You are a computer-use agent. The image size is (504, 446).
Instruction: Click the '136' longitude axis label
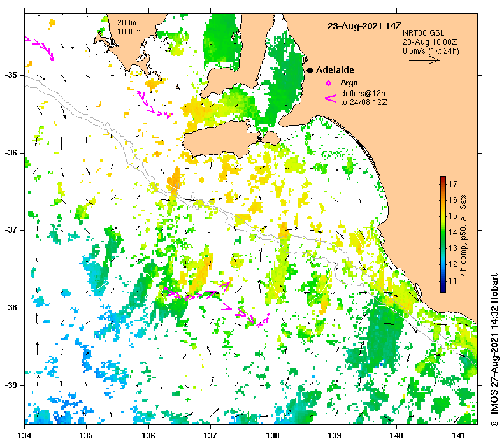(x=148, y=436)
